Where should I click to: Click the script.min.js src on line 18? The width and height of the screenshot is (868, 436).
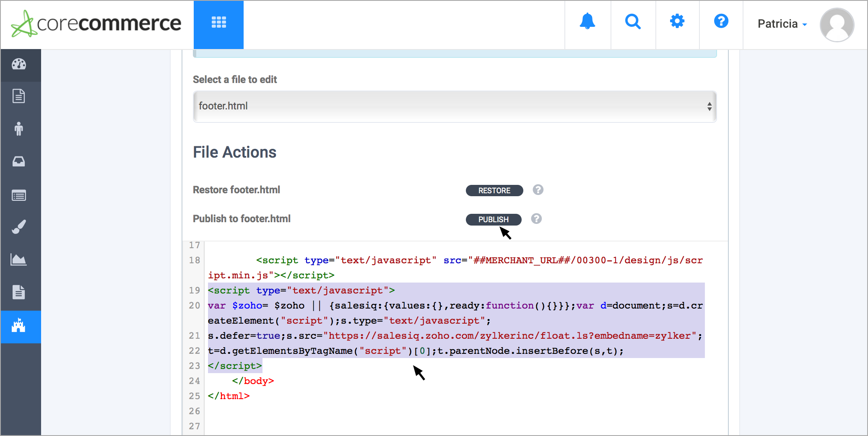click(x=455, y=267)
